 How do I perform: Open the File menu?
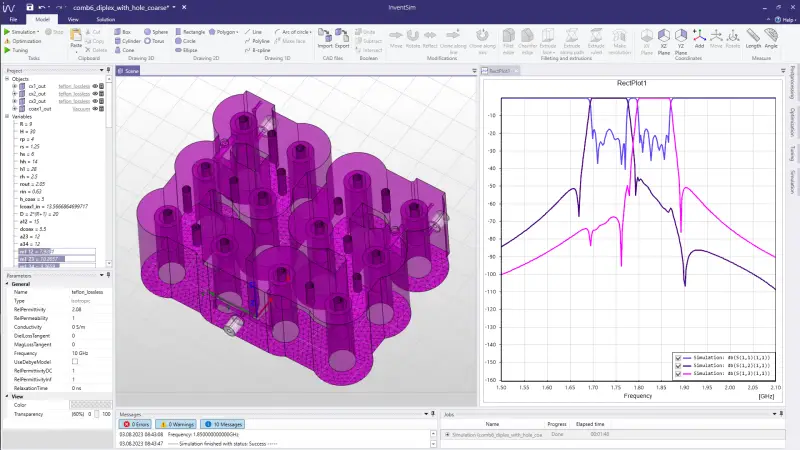tap(14, 19)
